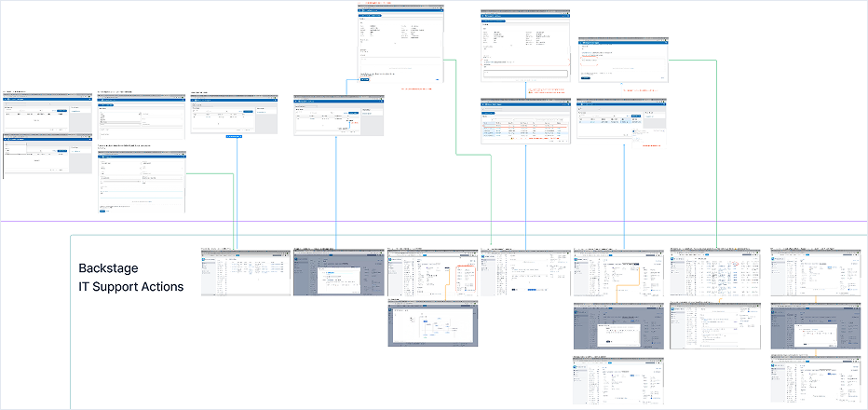Select the workflow diagram screenshot in backstage lane
Image resolution: width=868 pixels, height=410 pixels.
coord(431,324)
